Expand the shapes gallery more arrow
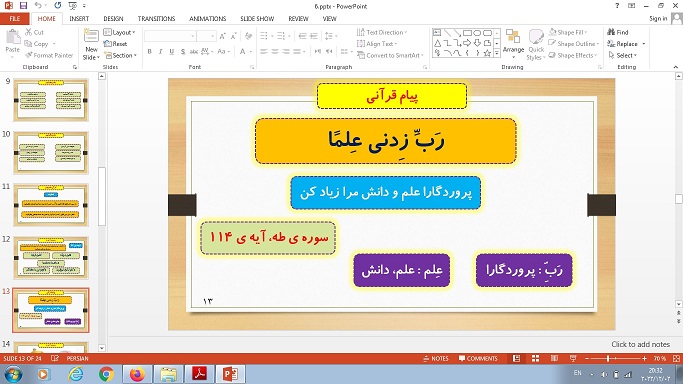The width and height of the screenshot is (683, 384). 497,54
